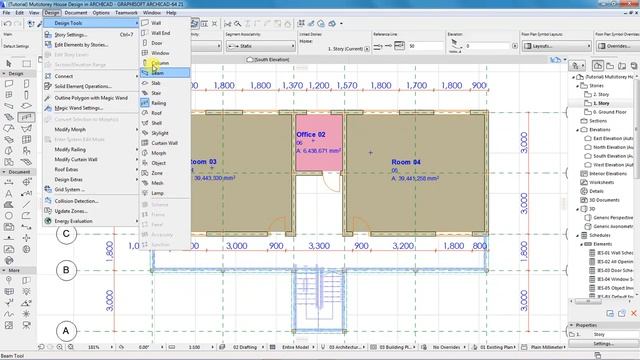Click the View Map folder icon in Navigator
Screen dimensions: 640x360
point(610,65)
